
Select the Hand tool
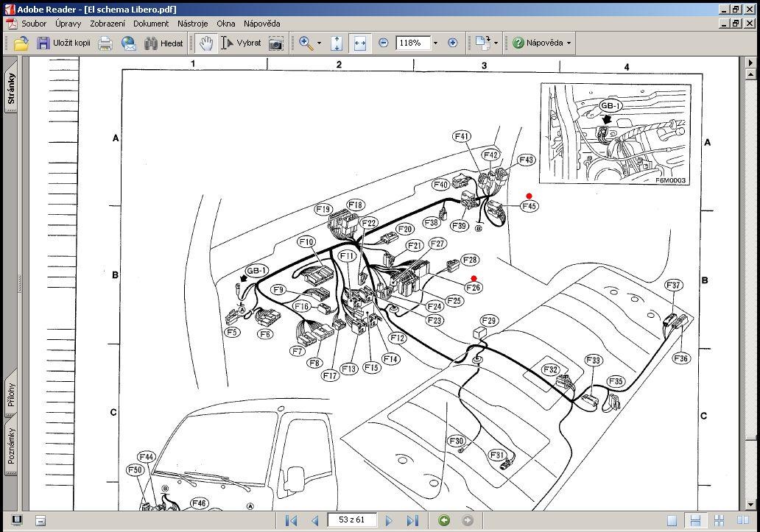206,43
